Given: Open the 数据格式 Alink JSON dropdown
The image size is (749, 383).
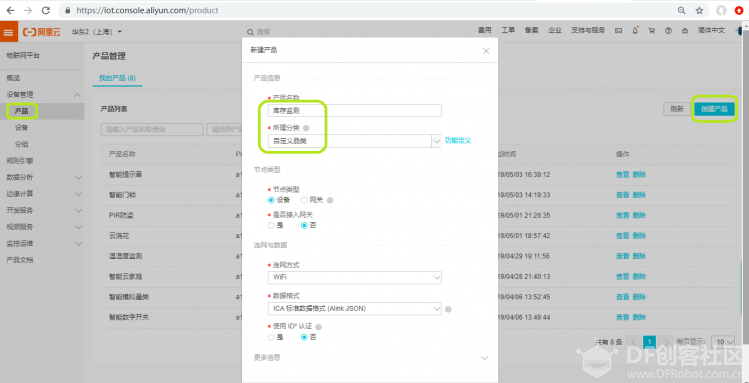Looking at the screenshot, I should click(354, 309).
